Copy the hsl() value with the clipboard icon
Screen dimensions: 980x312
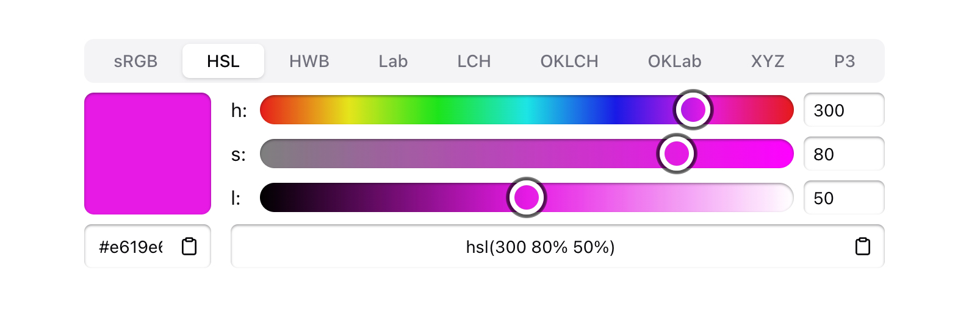click(862, 246)
